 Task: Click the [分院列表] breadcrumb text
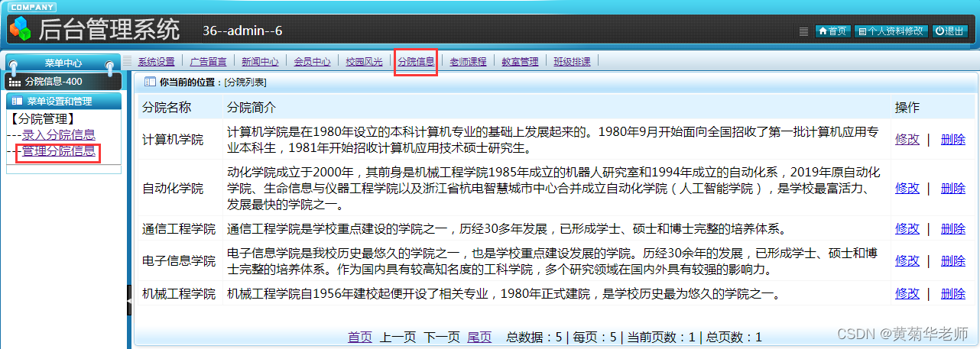[245, 82]
